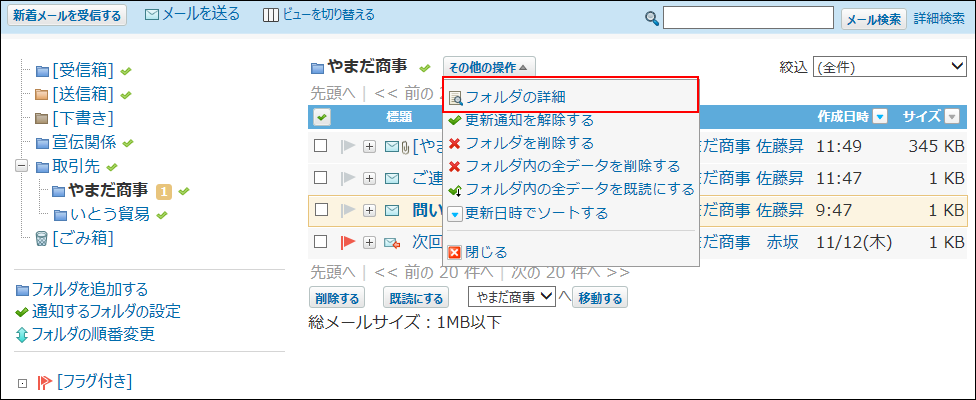
Task: Expand the 9:47 mail row plus button
Action: tap(370, 210)
